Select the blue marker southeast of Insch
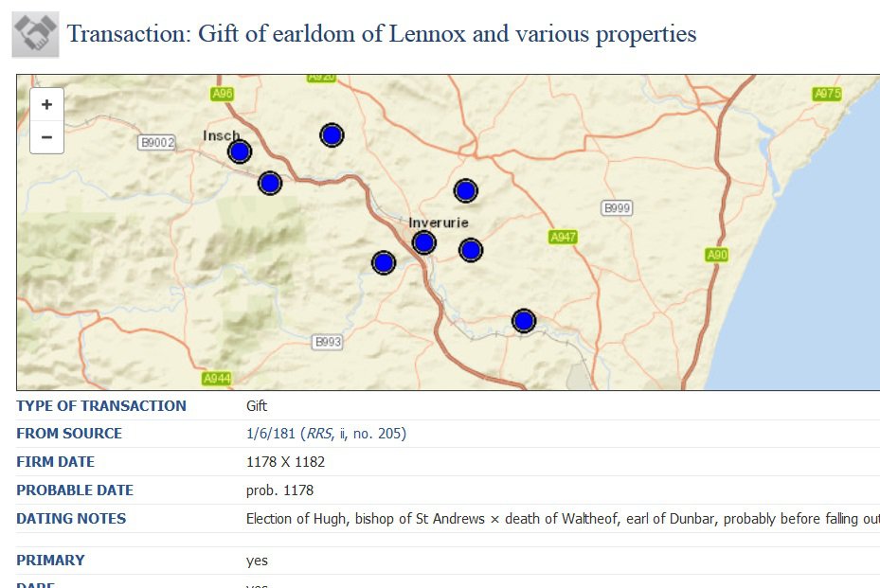880x588 pixels. click(270, 183)
